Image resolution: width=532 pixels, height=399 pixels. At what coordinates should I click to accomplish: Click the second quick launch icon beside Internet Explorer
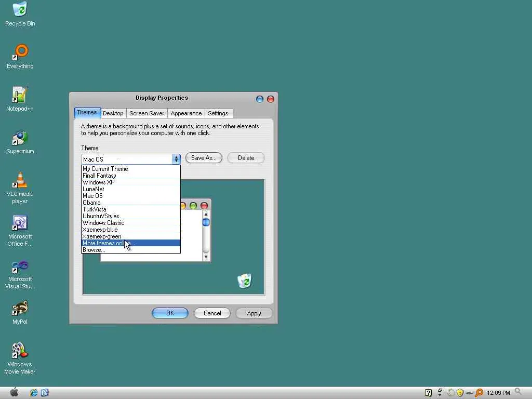45,393
